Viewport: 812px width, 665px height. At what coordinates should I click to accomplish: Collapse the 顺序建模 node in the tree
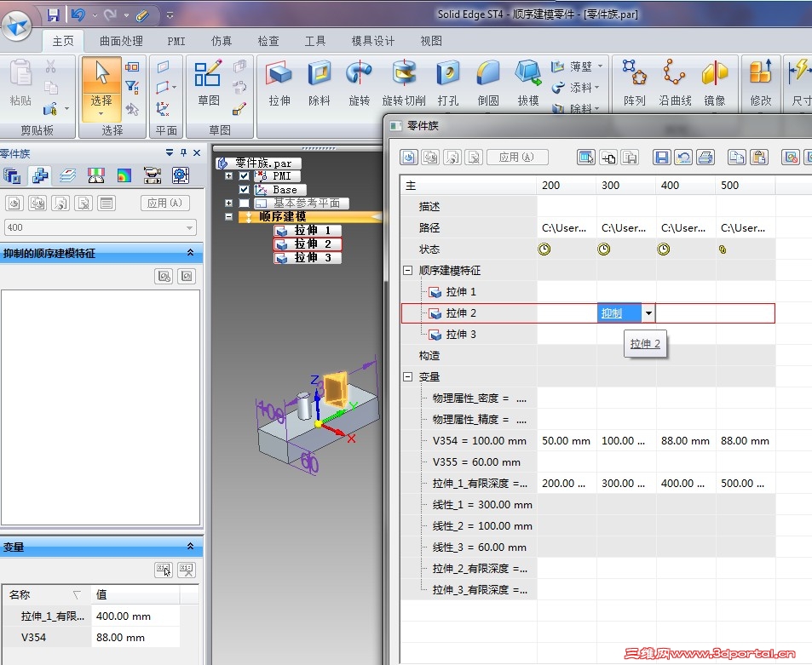click(x=228, y=216)
